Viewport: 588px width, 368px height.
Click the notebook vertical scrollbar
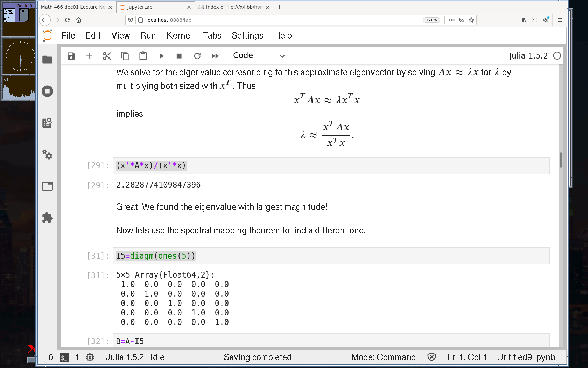pos(561,160)
